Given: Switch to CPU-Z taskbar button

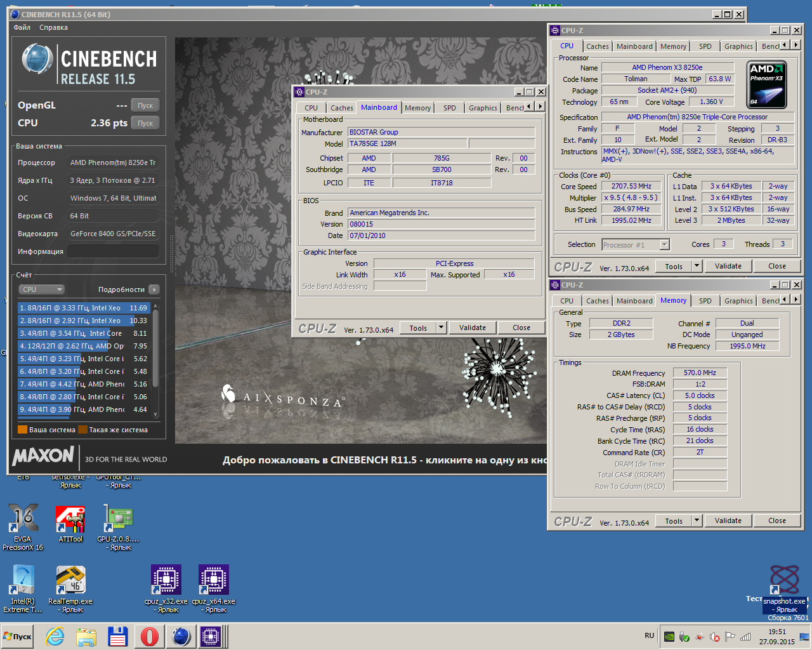Looking at the screenshot, I should coord(211,637).
